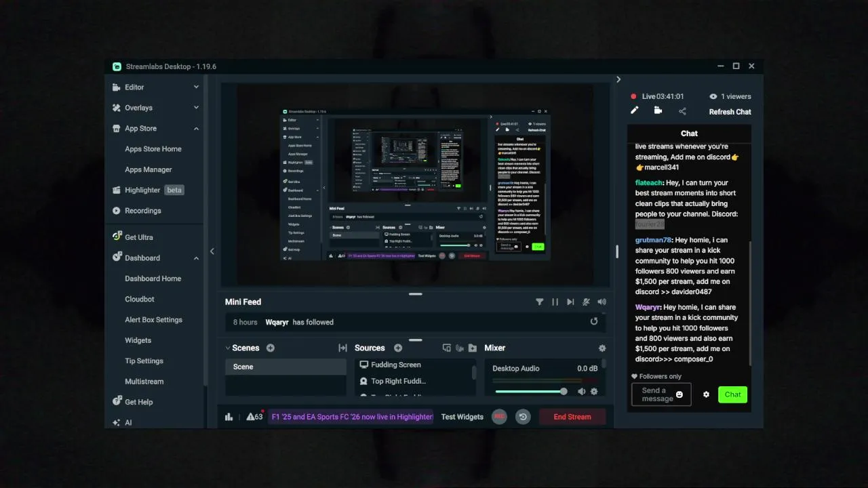This screenshot has height=488, width=868.
Task: Edit stream info pencil icon
Action: coord(635,110)
